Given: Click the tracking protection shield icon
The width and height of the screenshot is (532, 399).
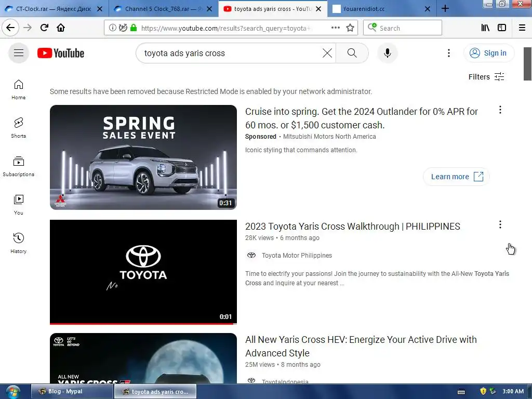Looking at the screenshot, I should coord(123,28).
